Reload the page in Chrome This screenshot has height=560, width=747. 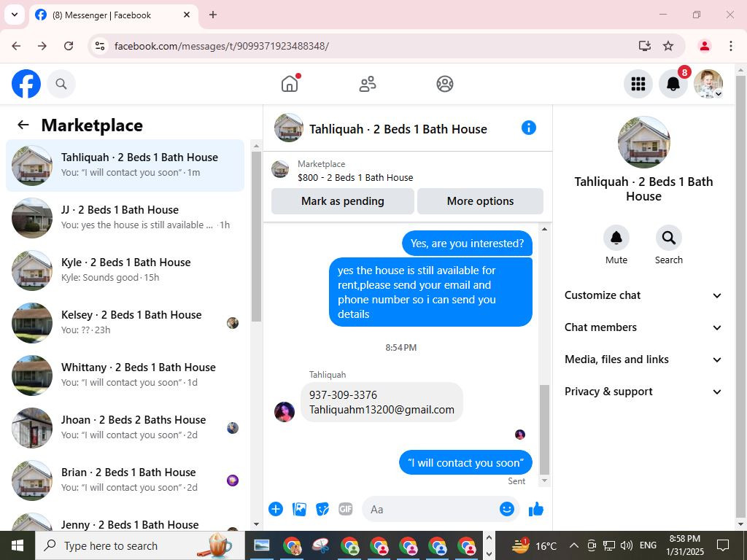69,46
